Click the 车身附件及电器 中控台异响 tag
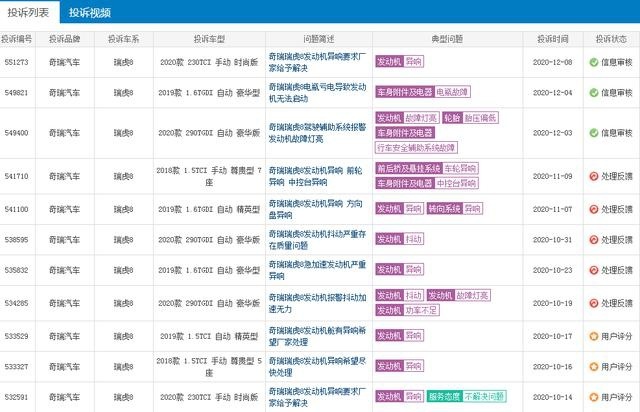Image resolution: width=640 pixels, height=412 pixels. 427,183
